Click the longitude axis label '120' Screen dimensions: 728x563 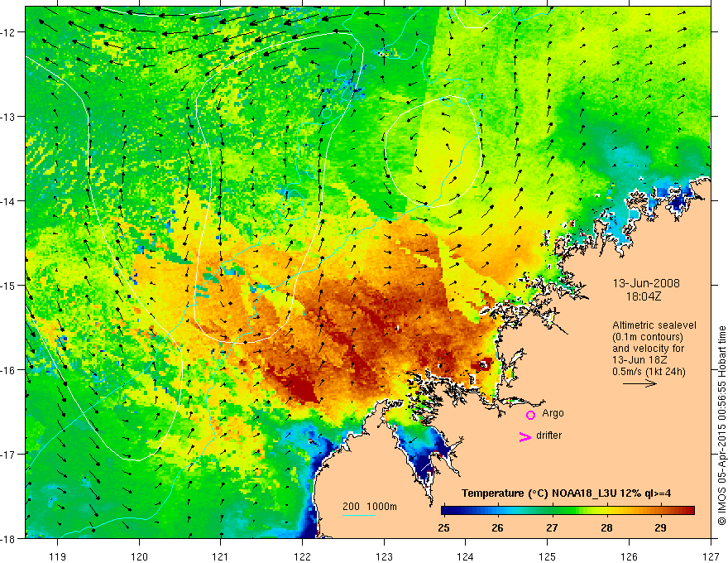coord(139,556)
